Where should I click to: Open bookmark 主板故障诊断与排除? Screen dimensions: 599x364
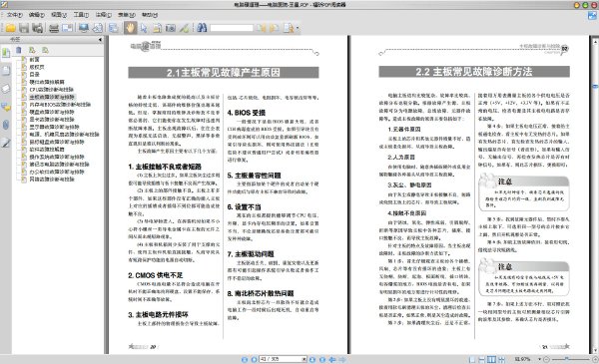[52, 97]
